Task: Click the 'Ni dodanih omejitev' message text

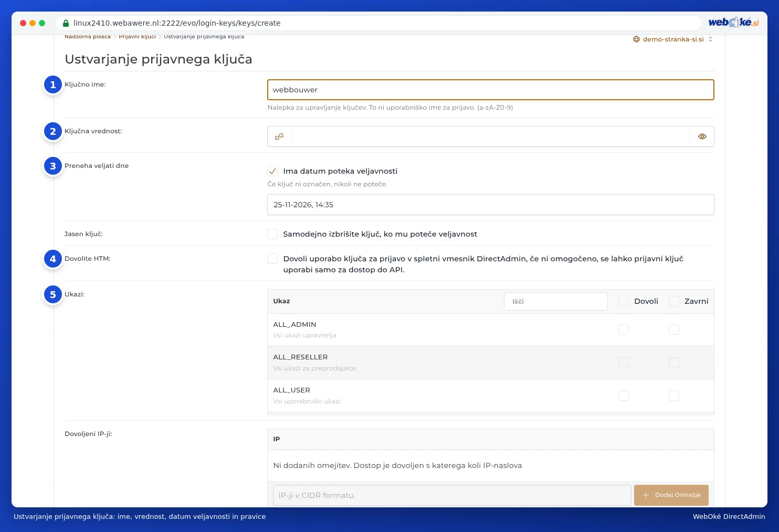Action: point(398,465)
